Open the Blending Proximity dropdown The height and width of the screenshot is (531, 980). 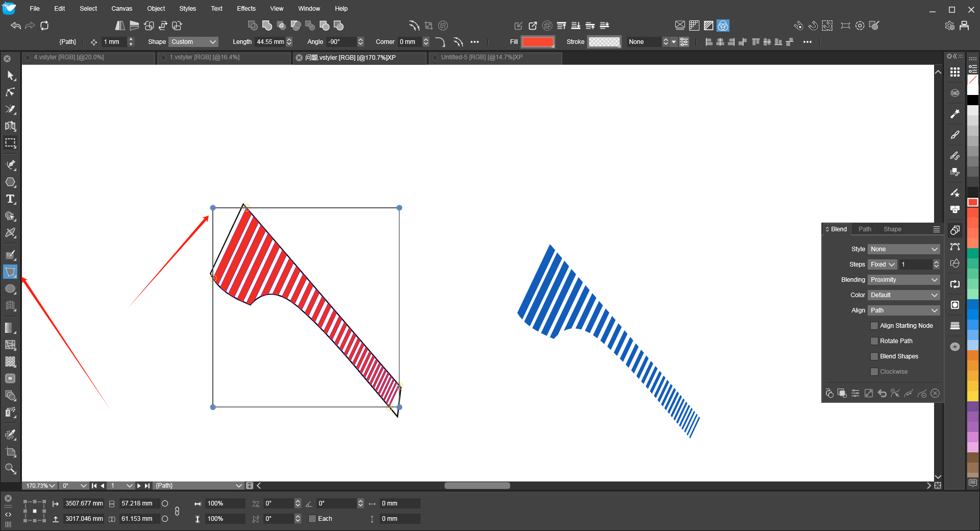(903, 280)
